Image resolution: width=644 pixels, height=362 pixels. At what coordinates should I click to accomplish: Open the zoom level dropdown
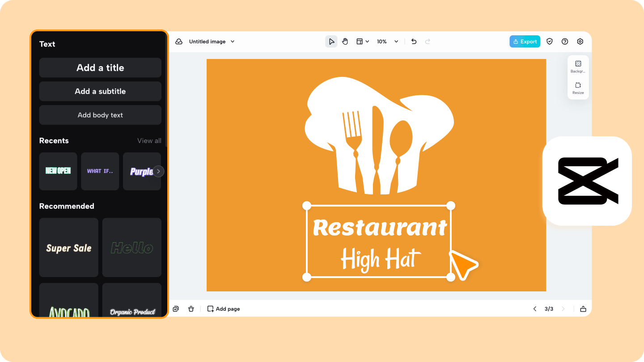[x=387, y=41]
